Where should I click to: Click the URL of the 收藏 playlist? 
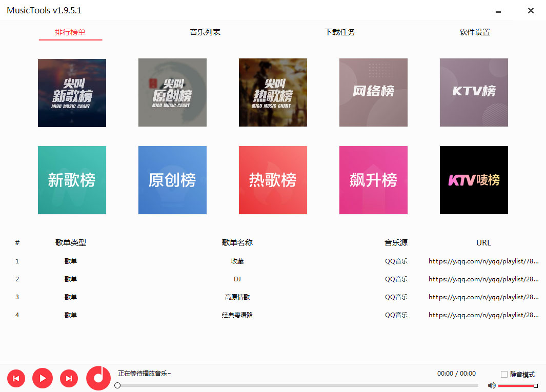483,261
